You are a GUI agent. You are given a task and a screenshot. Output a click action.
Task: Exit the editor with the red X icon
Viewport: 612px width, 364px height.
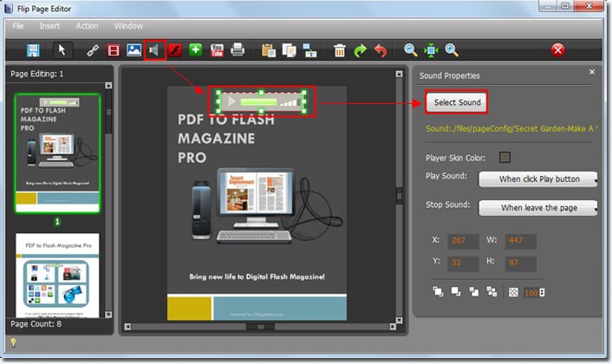point(557,50)
